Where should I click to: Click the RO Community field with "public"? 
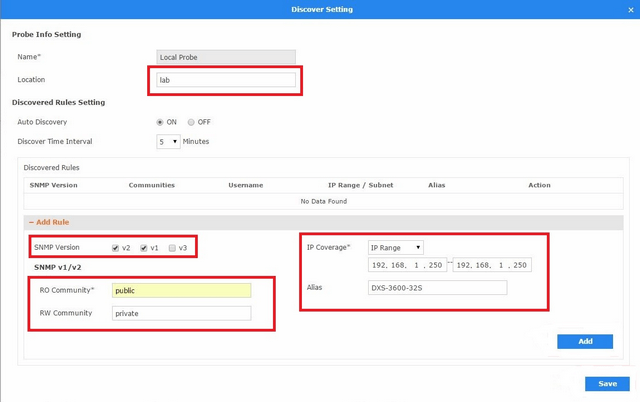181,290
